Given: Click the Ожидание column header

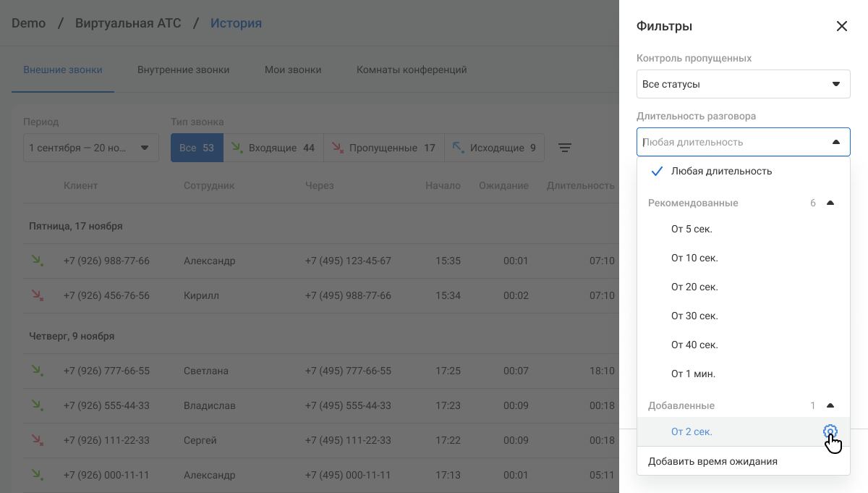Looking at the screenshot, I should click(x=503, y=185).
